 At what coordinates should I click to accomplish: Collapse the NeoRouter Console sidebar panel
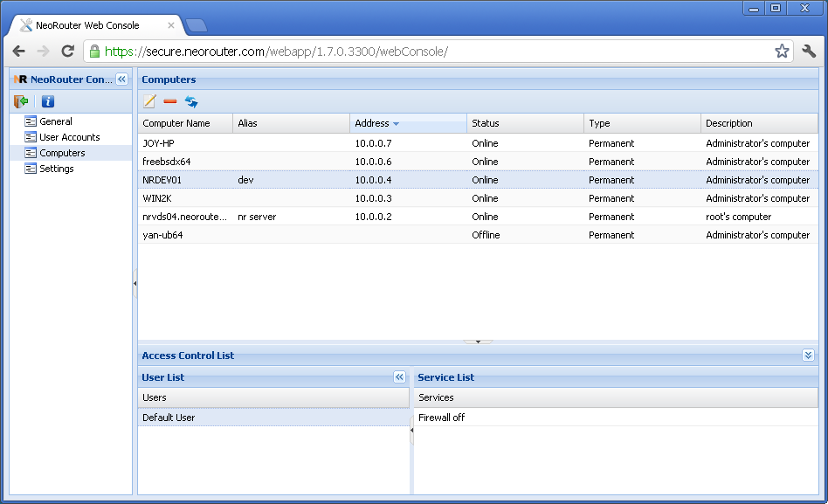(121, 79)
